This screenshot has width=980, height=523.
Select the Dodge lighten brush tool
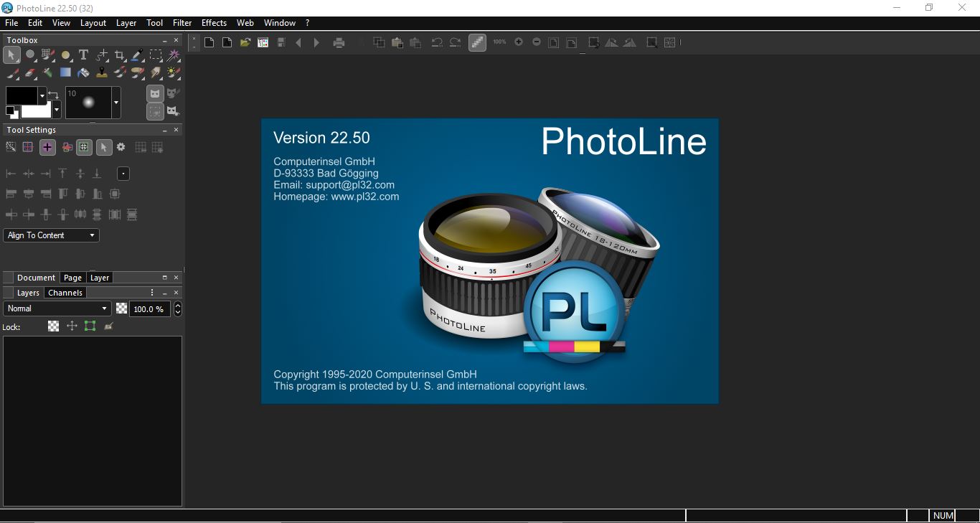174,72
